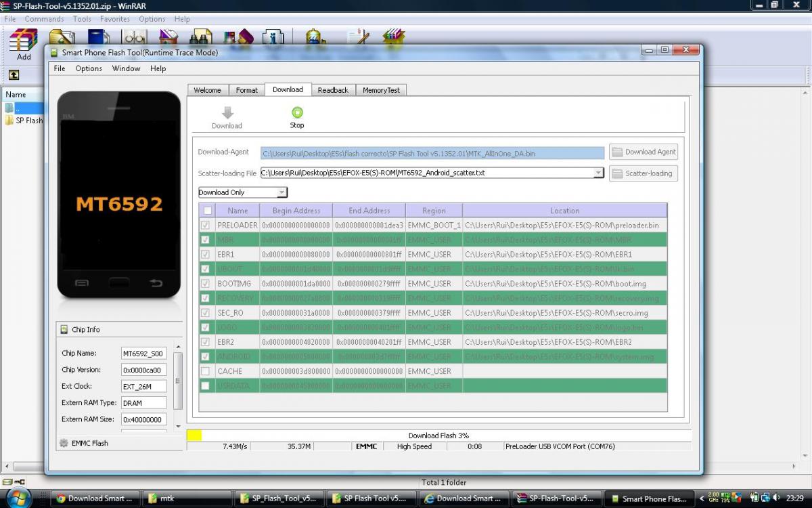
Task: Toggle the EBR2 row checkbox
Action: 205,342
